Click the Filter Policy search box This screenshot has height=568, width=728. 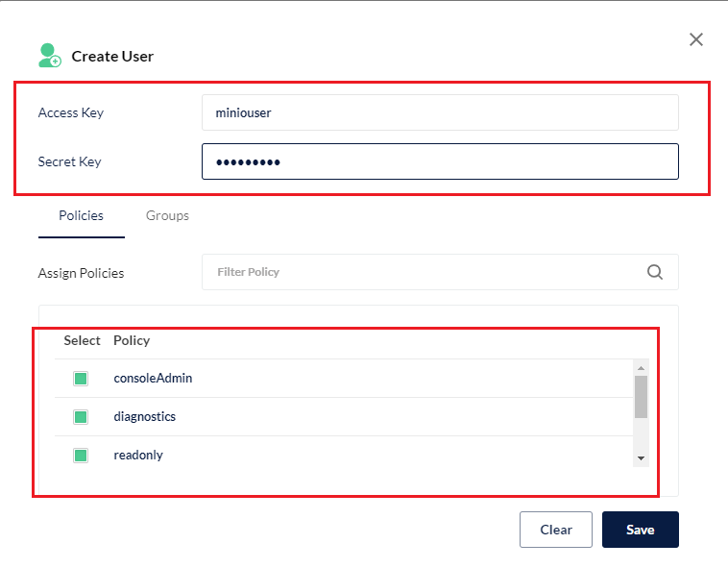[x=423, y=272]
